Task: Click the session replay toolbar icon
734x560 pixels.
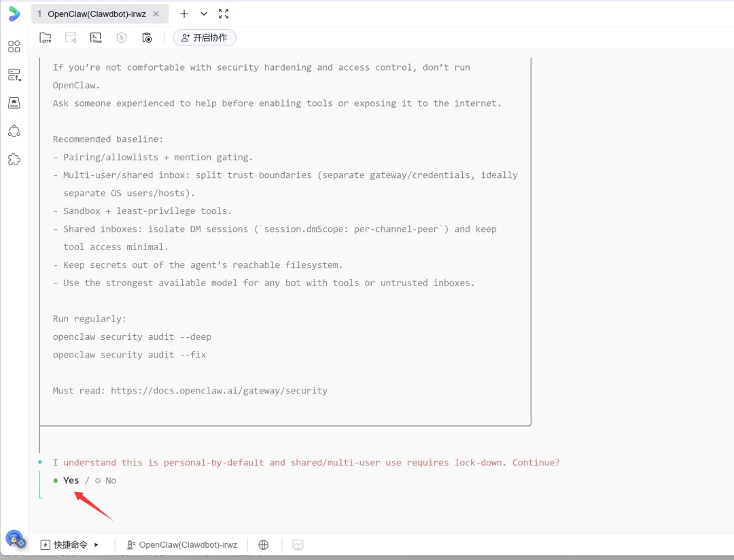Action: (x=71, y=38)
